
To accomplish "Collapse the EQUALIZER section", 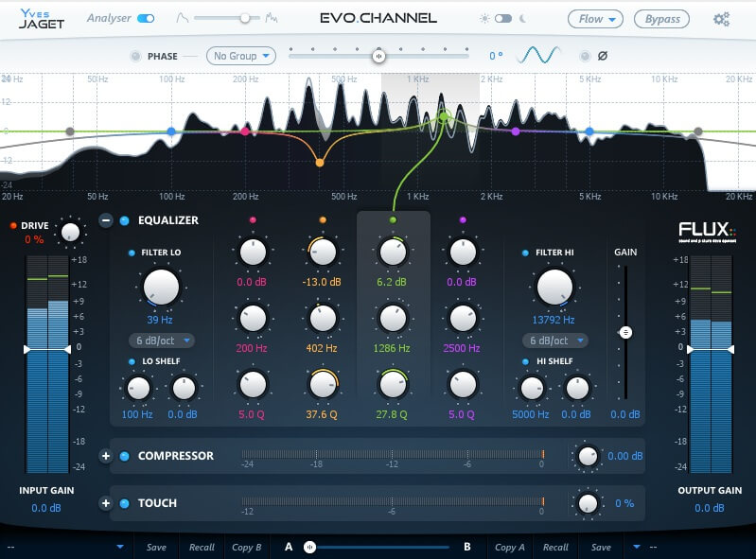I will coord(106,220).
